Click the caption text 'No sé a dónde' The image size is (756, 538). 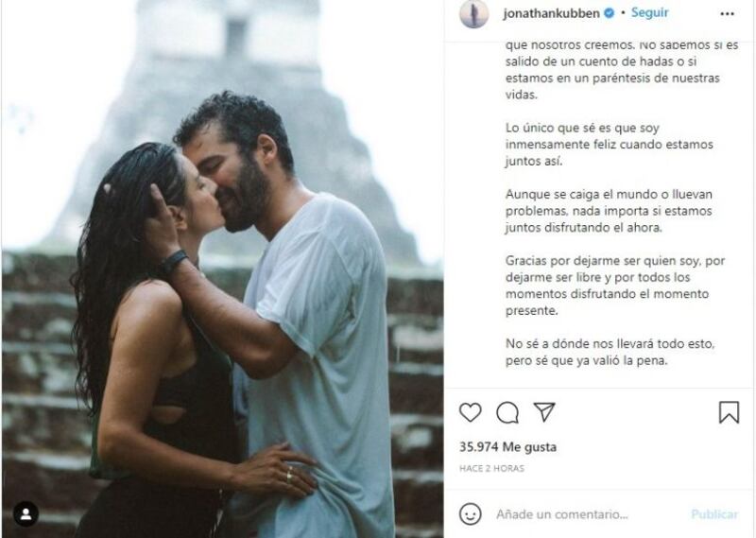[610, 352]
